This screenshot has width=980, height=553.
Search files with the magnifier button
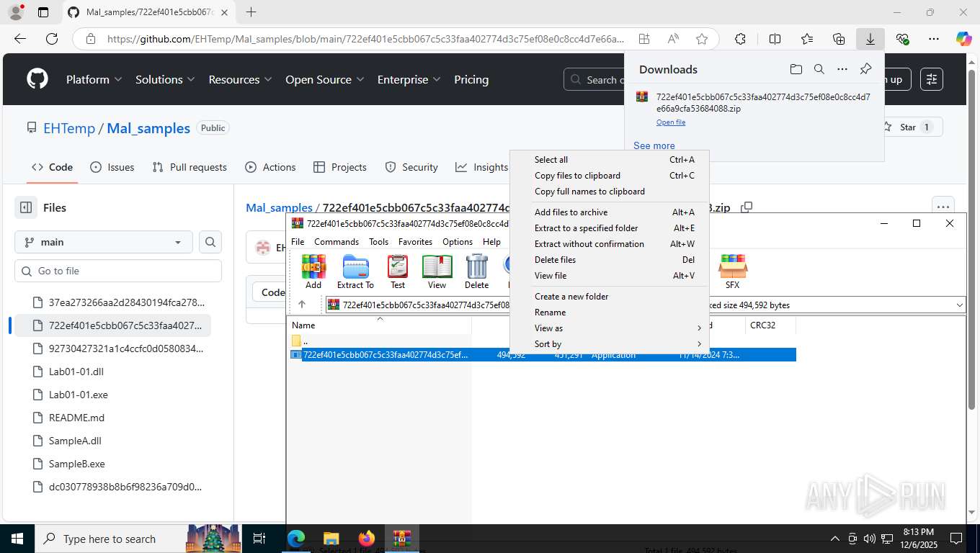(210, 242)
